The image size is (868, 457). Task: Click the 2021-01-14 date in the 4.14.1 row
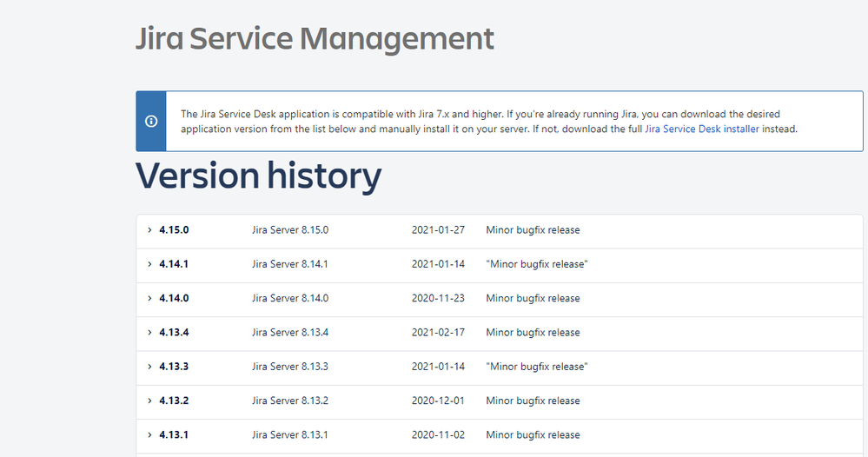point(438,264)
